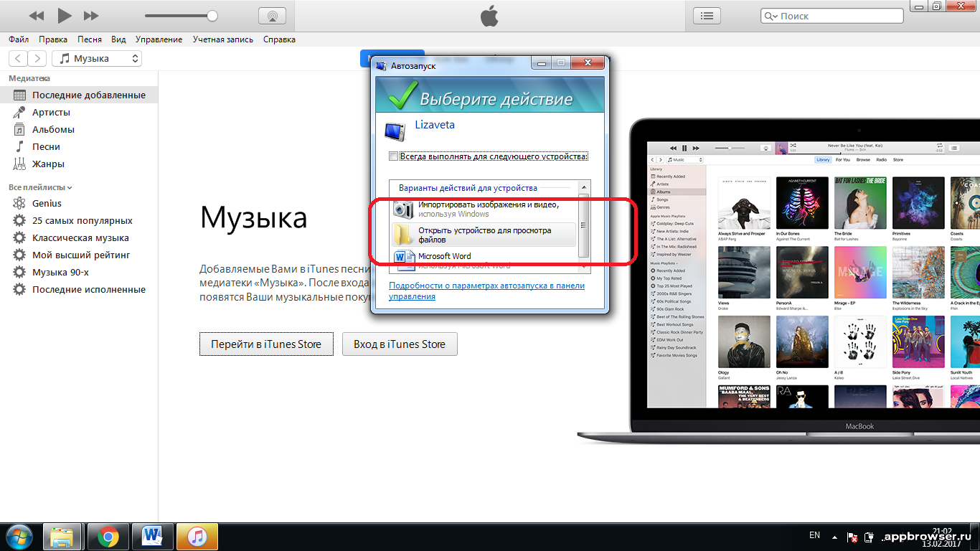
Task: Click Вход в iTunes Store button
Action: pos(400,344)
